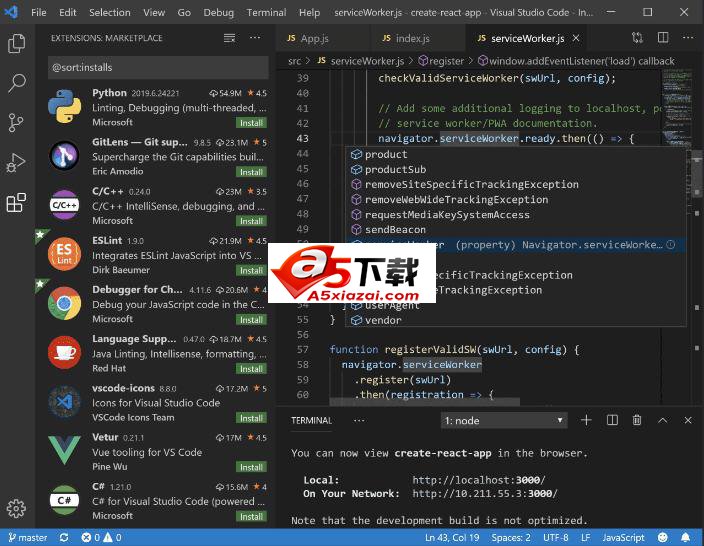Image resolution: width=704 pixels, height=546 pixels.
Task: Split the terminal panel
Action: [x=612, y=420]
